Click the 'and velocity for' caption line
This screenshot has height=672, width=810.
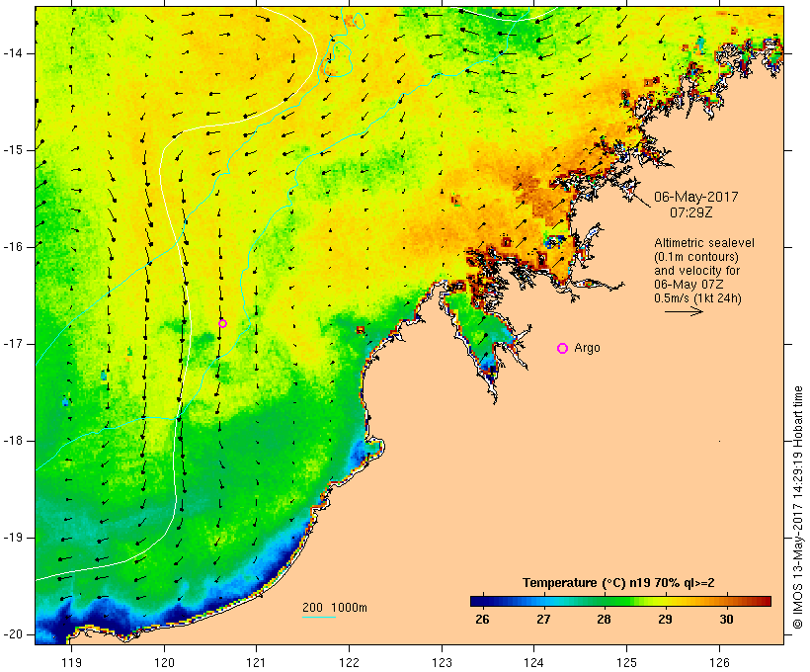point(696,271)
